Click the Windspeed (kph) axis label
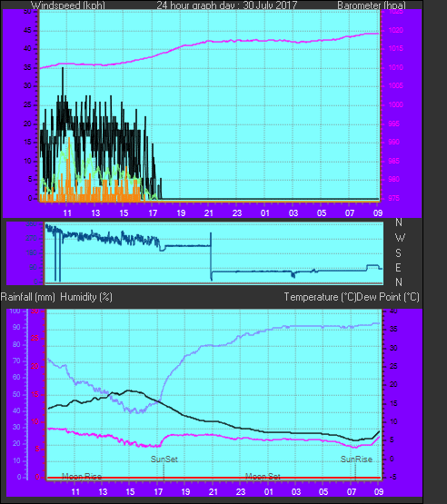The image size is (447, 504). (x=68, y=5)
